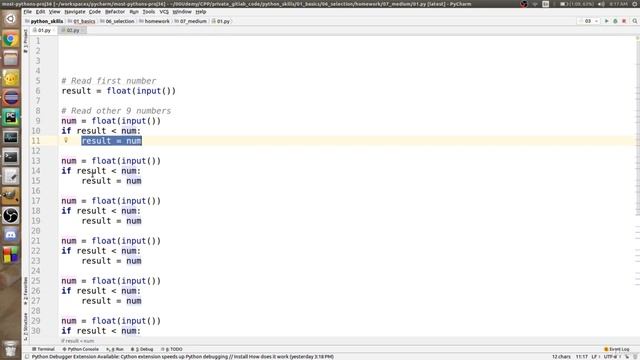Open the Terminal tool window
Screen dimensions: 640x360
43,349
